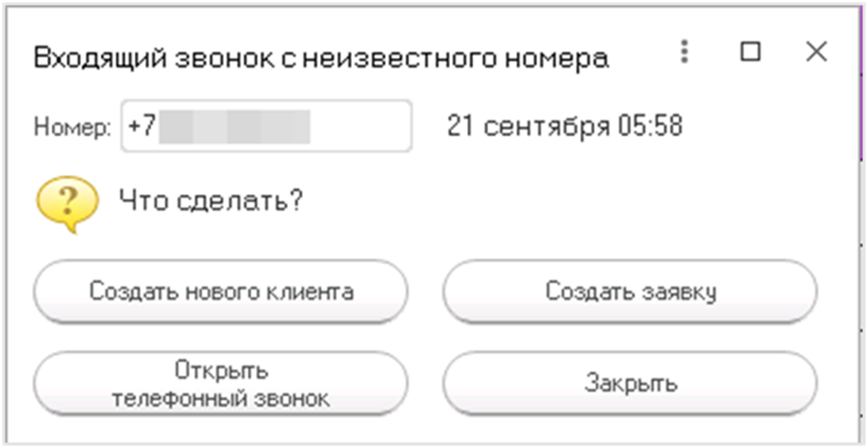Dismiss the call prompt via 'Закрыть'
This screenshot has height=448, width=868.
[630, 384]
